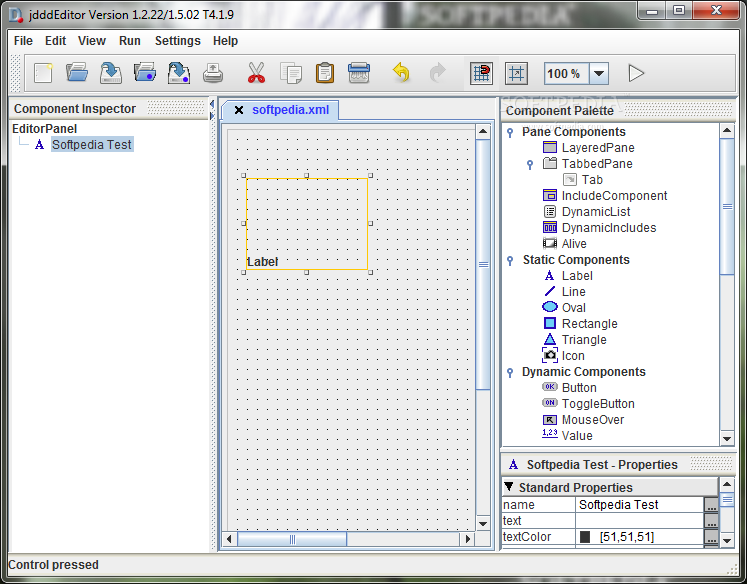Image resolution: width=747 pixels, height=584 pixels.
Task: Click the canvas scroll down arrow
Action: tap(483, 524)
